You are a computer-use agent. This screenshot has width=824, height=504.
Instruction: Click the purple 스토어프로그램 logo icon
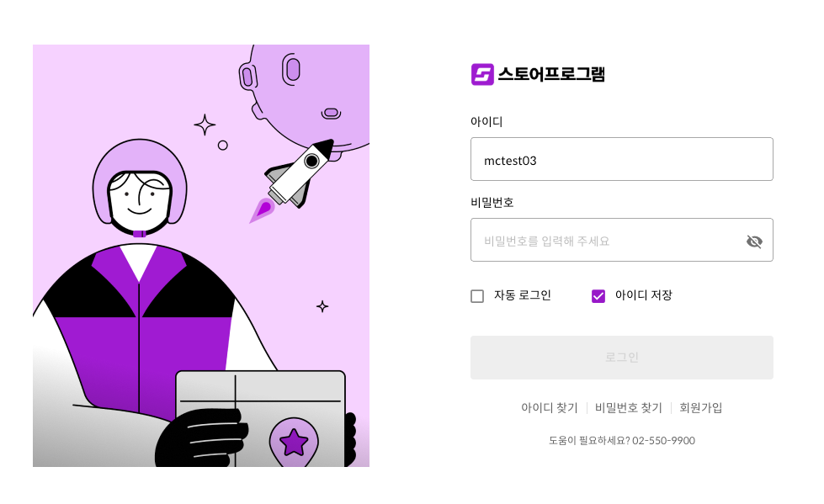click(482, 74)
